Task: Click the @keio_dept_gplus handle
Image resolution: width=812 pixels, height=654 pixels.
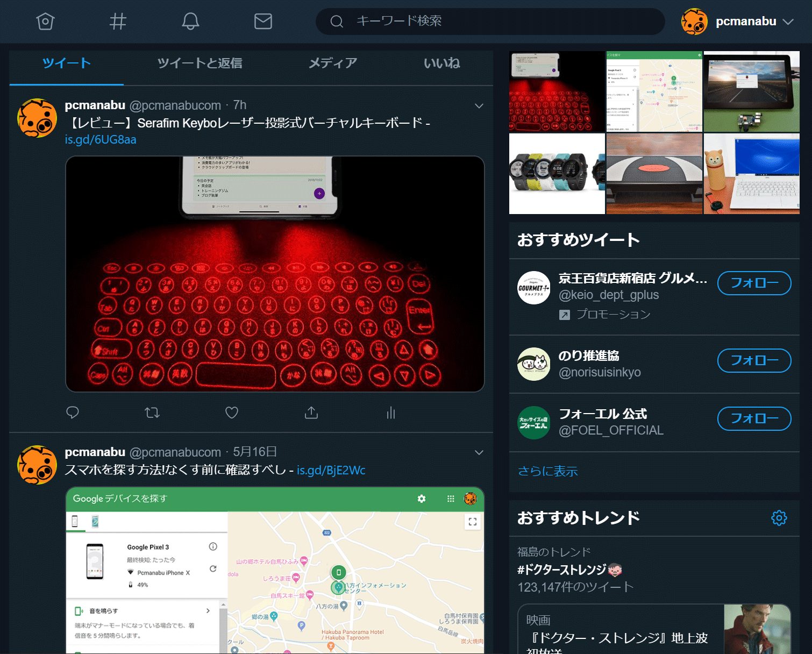Action: coord(609,295)
